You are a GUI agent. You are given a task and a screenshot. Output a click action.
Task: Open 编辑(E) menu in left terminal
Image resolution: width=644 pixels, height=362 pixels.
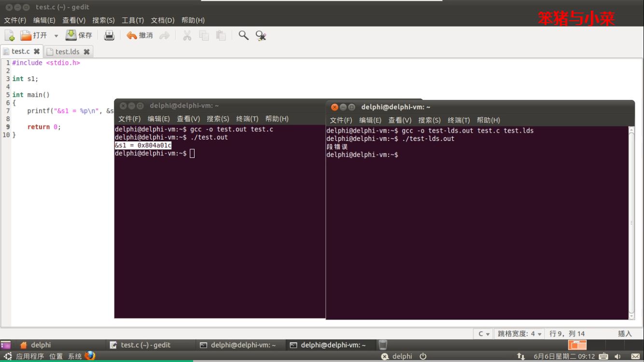(x=159, y=119)
